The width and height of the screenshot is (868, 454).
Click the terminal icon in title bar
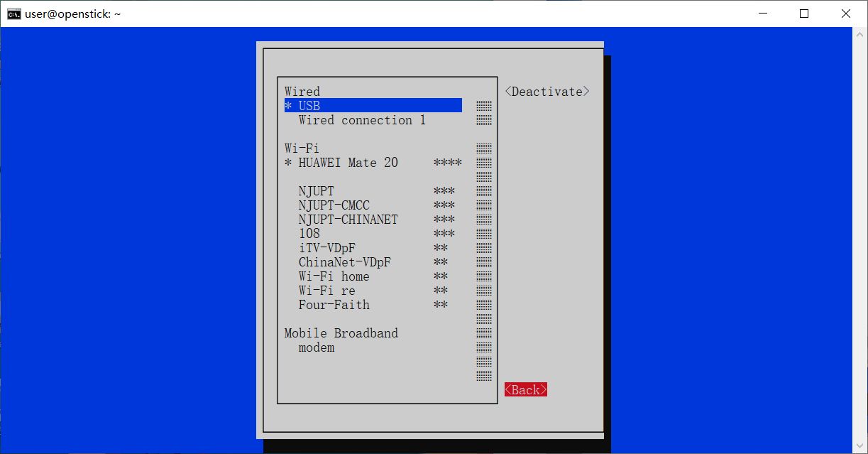pyautogui.click(x=13, y=13)
